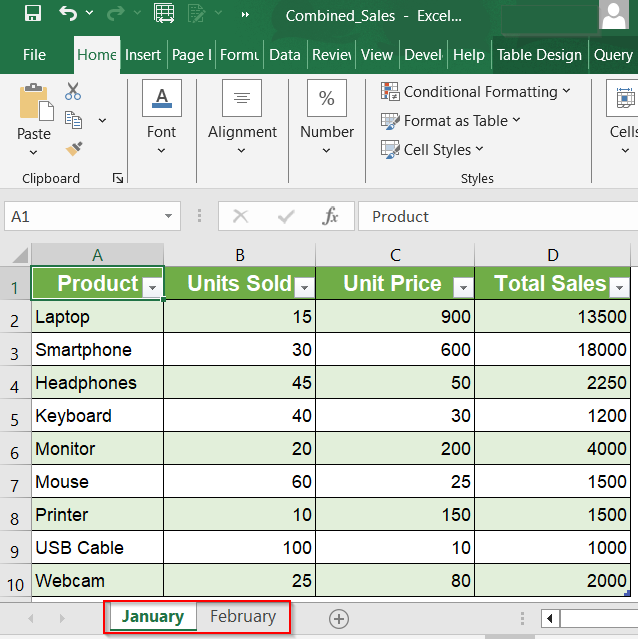638x639 pixels.
Task: Click the table grid icon in quick access toolbar
Action: (x=164, y=13)
